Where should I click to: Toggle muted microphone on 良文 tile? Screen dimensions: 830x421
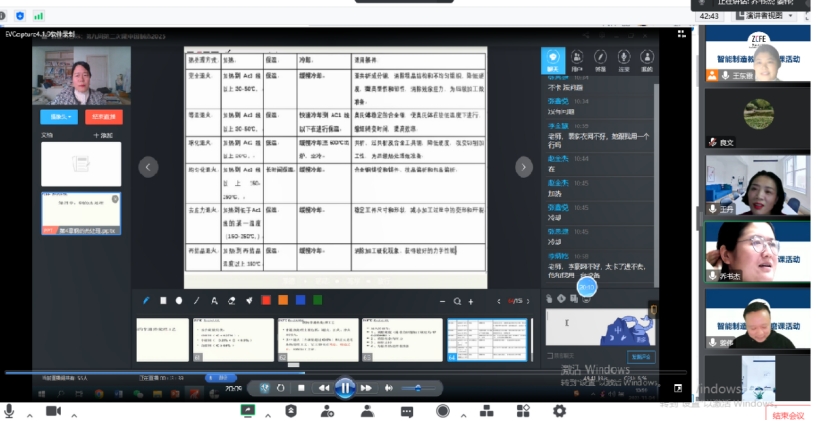pos(714,142)
